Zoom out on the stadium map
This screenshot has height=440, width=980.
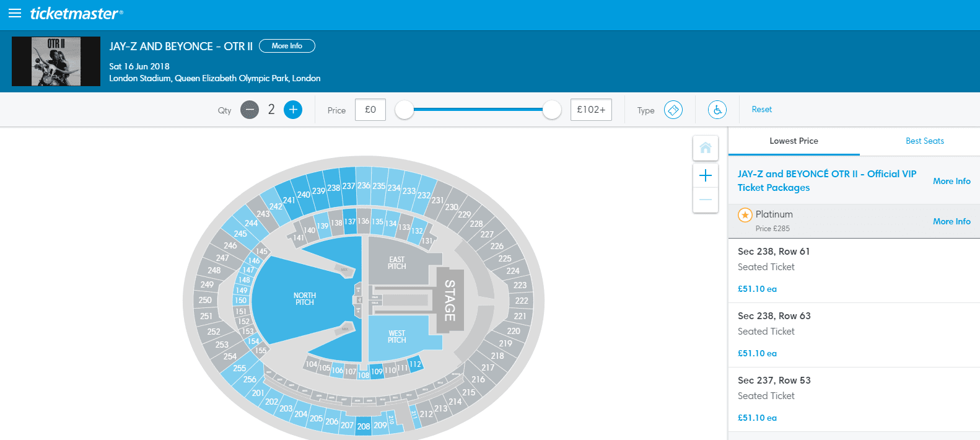tap(706, 200)
